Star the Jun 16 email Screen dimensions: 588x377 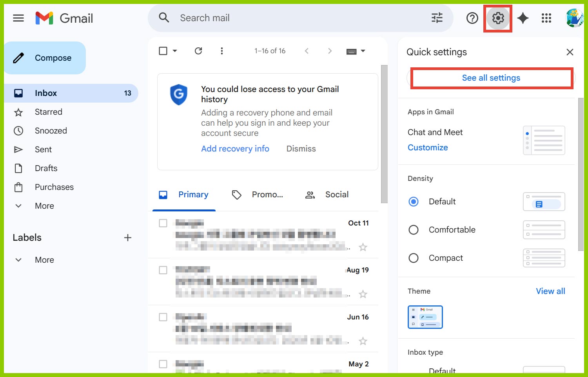point(363,341)
